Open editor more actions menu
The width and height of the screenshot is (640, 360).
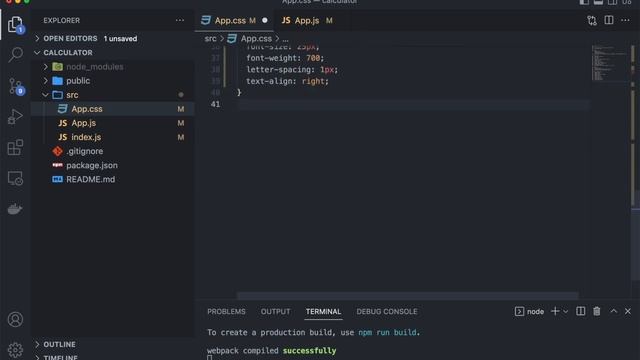(x=625, y=20)
